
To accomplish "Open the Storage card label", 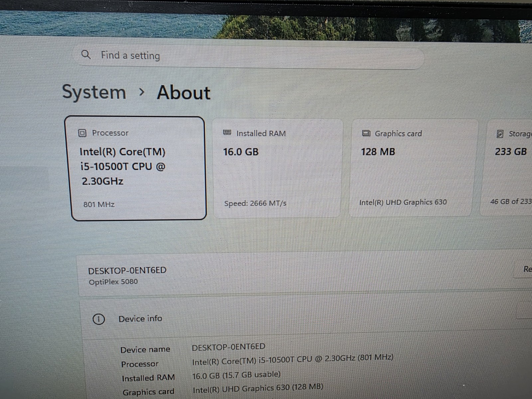I will coord(520,134).
